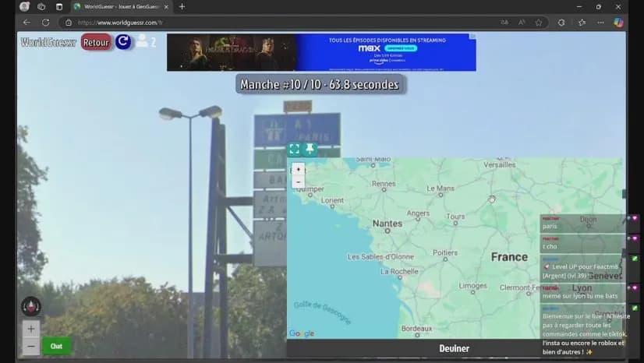The width and height of the screenshot is (644, 363).
Task: Add page to browser favorites
Action: [x=538, y=23]
